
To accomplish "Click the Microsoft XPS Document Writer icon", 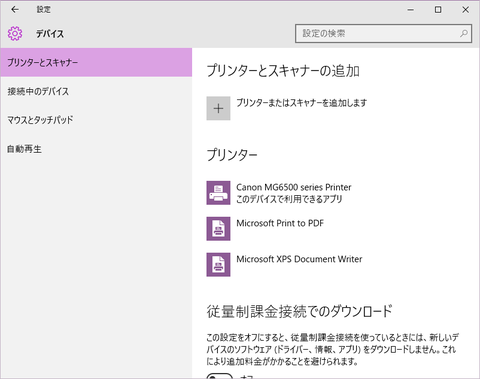I will point(218,265).
